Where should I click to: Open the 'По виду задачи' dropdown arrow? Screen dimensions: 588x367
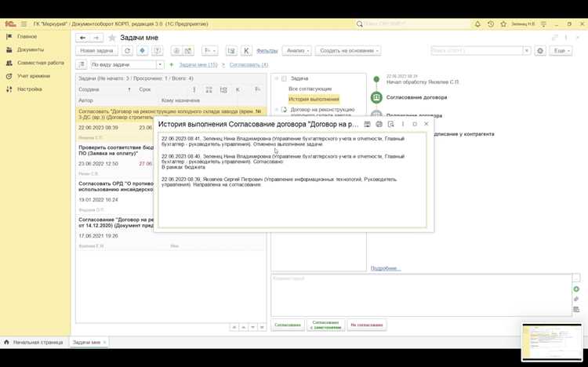pyautogui.click(x=160, y=64)
